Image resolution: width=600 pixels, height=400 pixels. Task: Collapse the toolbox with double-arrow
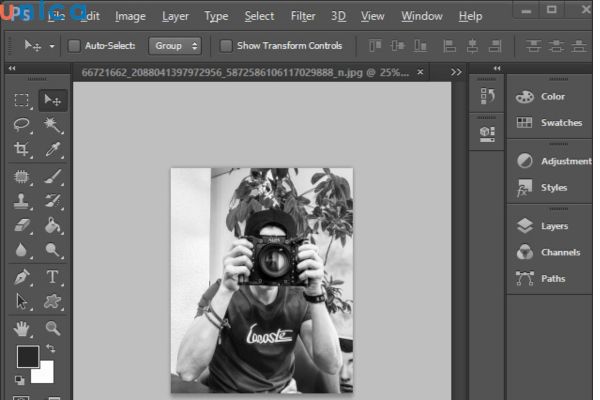(12, 68)
